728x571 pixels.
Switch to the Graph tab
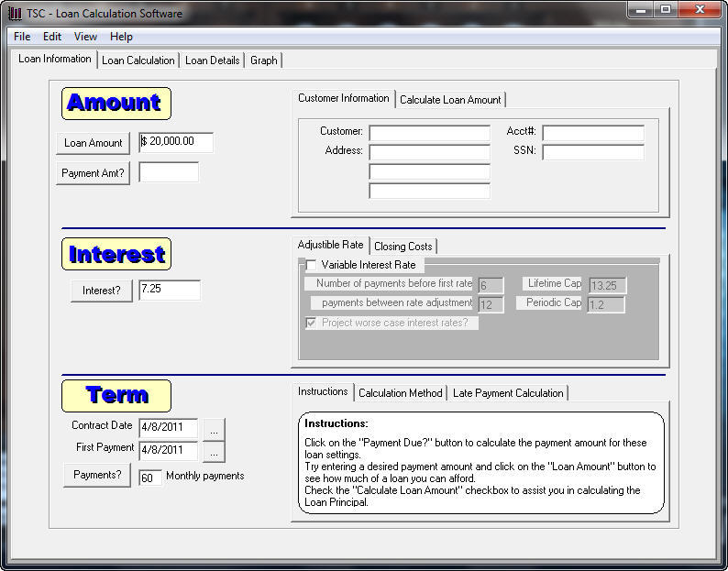point(264,60)
